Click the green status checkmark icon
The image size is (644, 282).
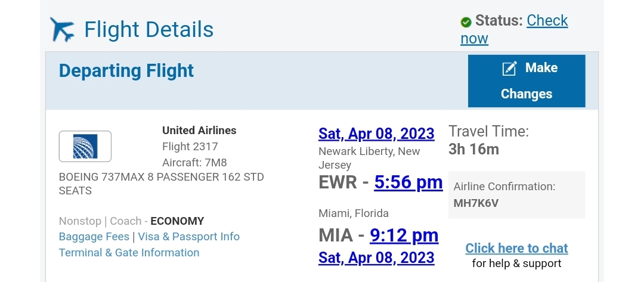(466, 22)
